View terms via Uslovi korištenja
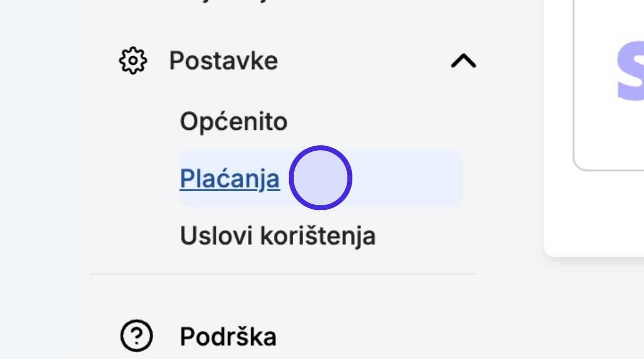Viewport: 644px width, 359px height. 278,236
